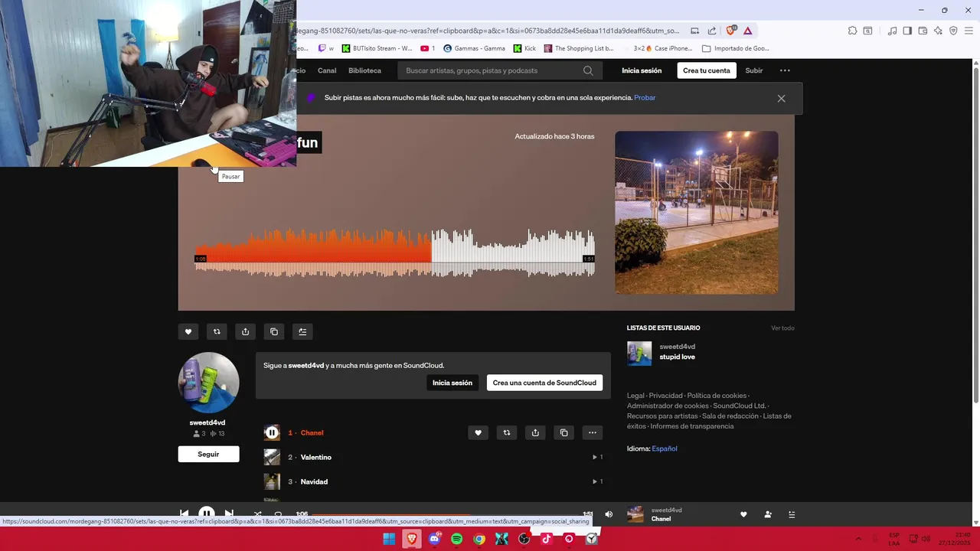Screen dimensions: 980x551
Task: Open the Brave wallet icon
Action: [923, 31]
